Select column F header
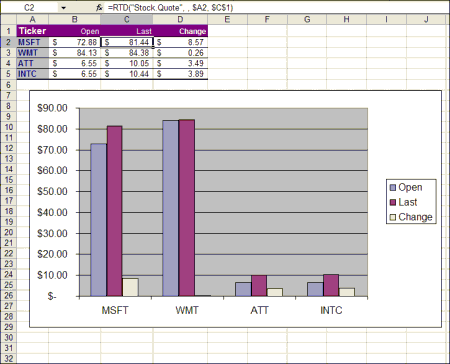The image size is (450, 364). point(267,19)
